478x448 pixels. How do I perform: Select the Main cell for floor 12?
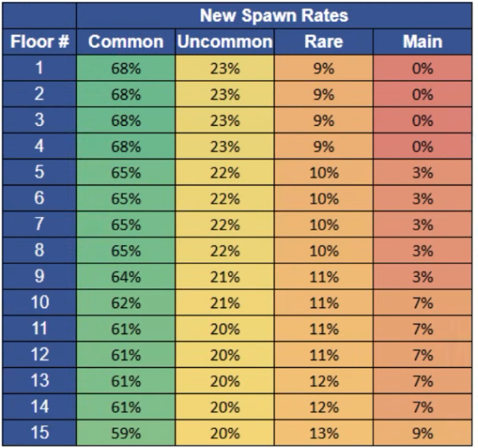point(422,355)
